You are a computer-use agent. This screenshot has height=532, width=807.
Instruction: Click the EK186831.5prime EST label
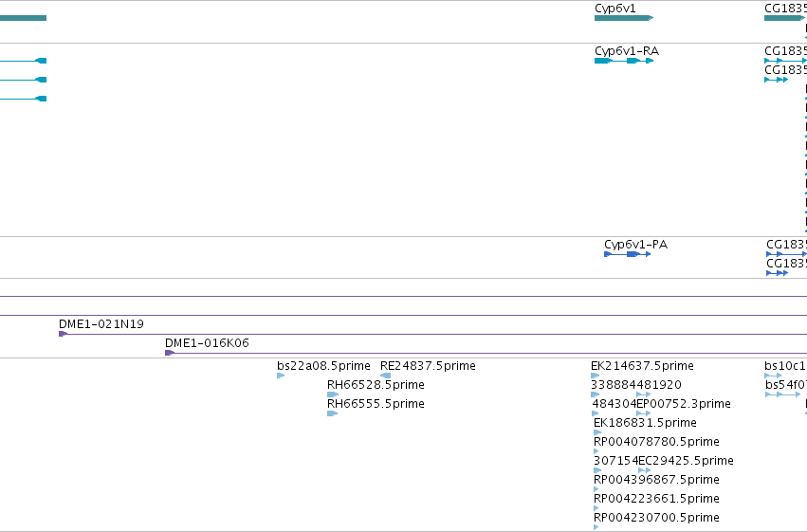[x=645, y=423]
